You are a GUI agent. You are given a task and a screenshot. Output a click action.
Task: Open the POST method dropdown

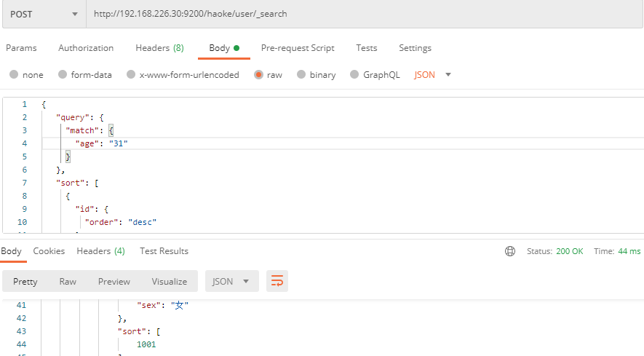pos(43,15)
